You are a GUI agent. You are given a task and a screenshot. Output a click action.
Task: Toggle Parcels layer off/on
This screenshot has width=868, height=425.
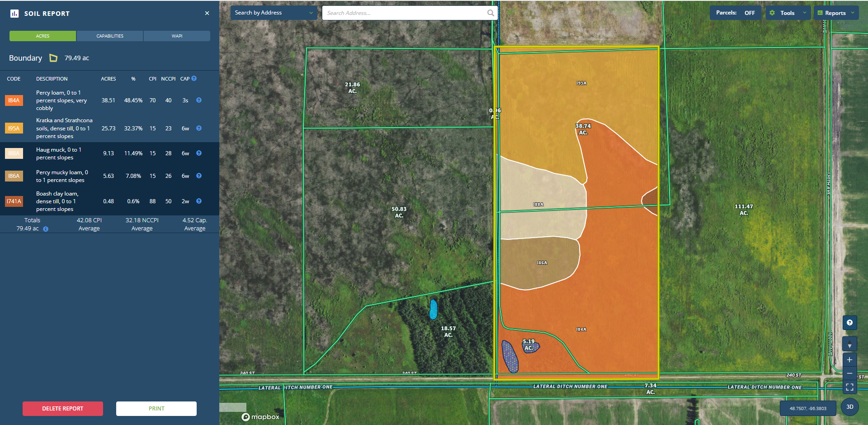(735, 13)
